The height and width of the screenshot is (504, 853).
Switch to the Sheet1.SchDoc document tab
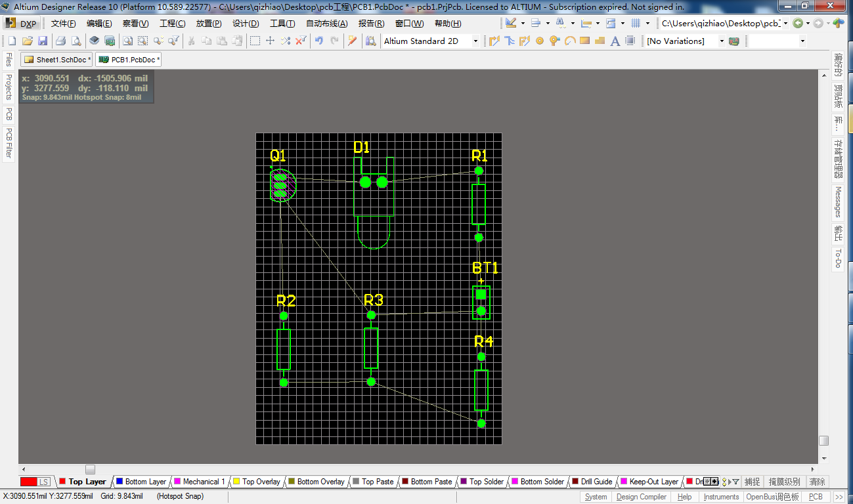[x=56, y=58]
